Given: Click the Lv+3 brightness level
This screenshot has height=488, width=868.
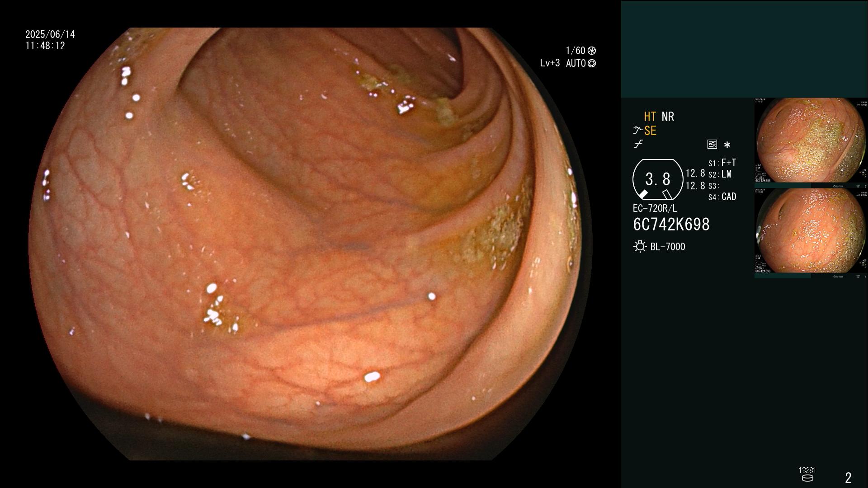Looking at the screenshot, I should tap(550, 63).
